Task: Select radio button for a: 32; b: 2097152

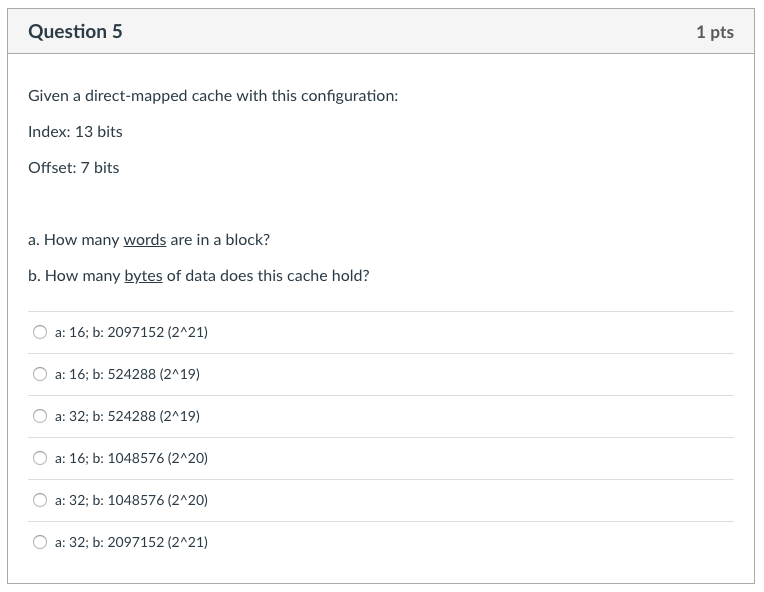Action: pyautogui.click(x=40, y=542)
